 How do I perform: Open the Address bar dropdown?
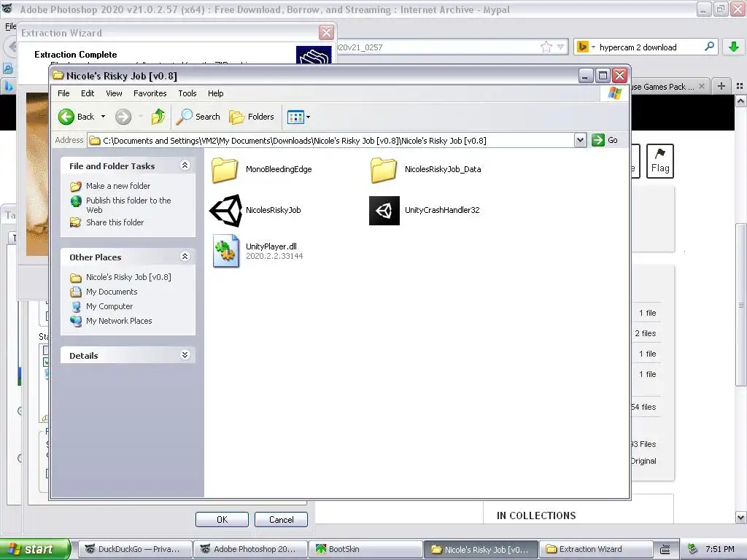coord(580,141)
